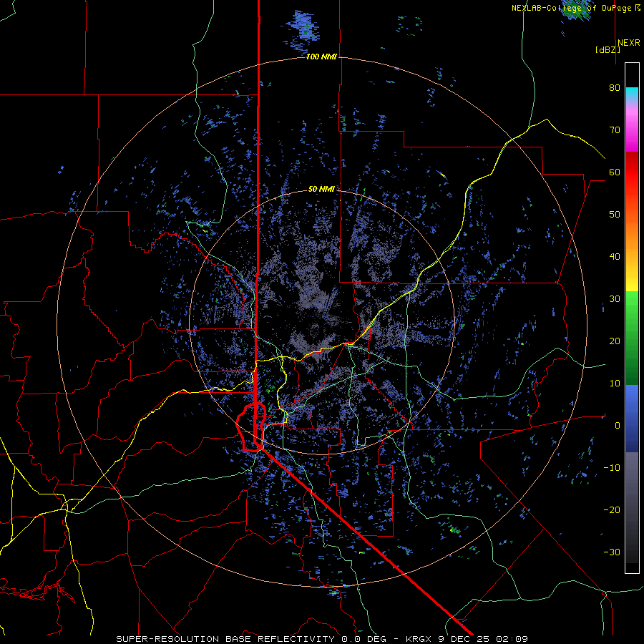This screenshot has width=644, height=644.
Task: Select the 60 value on the dBZ scale
Action: coord(615,172)
